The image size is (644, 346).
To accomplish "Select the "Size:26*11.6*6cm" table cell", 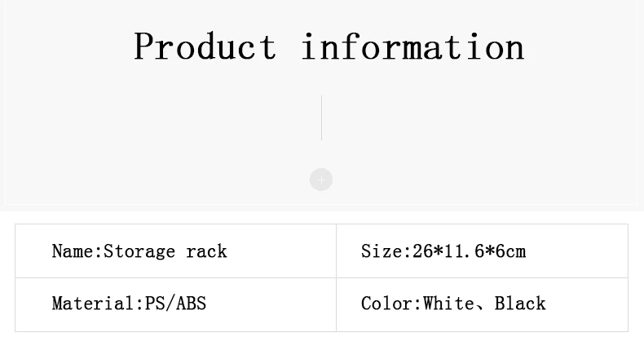I will click(482, 251).
